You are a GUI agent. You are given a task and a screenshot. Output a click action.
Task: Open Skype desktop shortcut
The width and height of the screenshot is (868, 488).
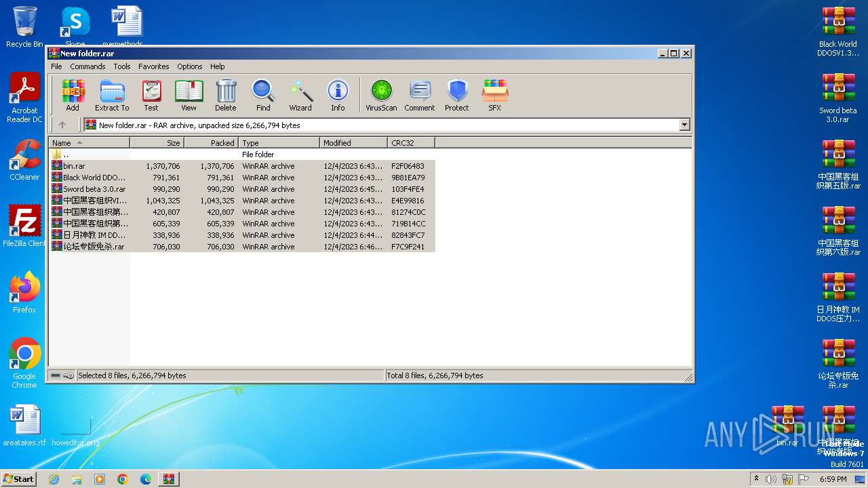[75, 27]
